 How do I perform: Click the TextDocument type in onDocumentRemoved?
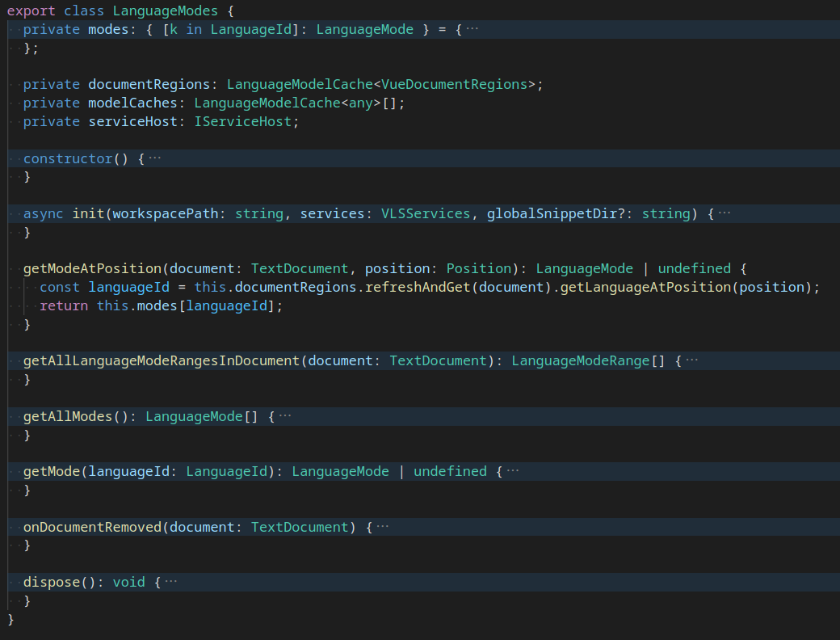(x=299, y=526)
